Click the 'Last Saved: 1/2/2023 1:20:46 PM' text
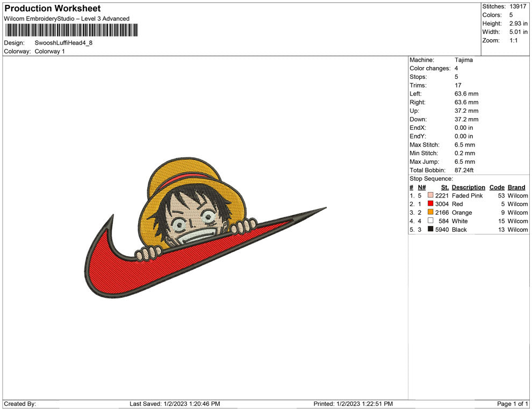 [175, 404]
